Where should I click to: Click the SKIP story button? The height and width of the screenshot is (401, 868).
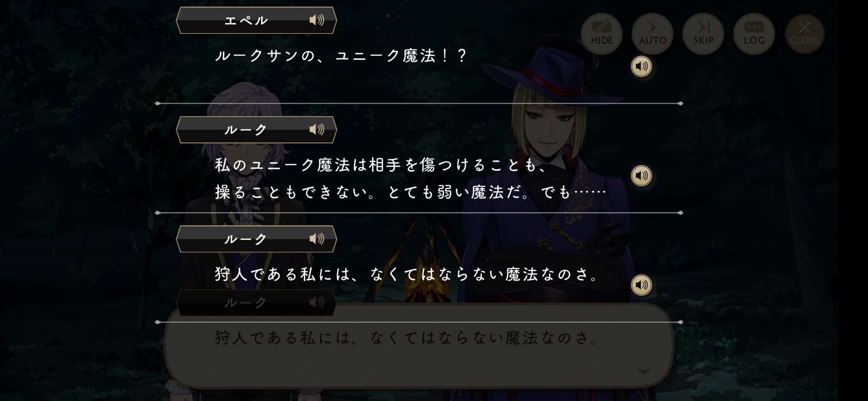click(x=703, y=33)
